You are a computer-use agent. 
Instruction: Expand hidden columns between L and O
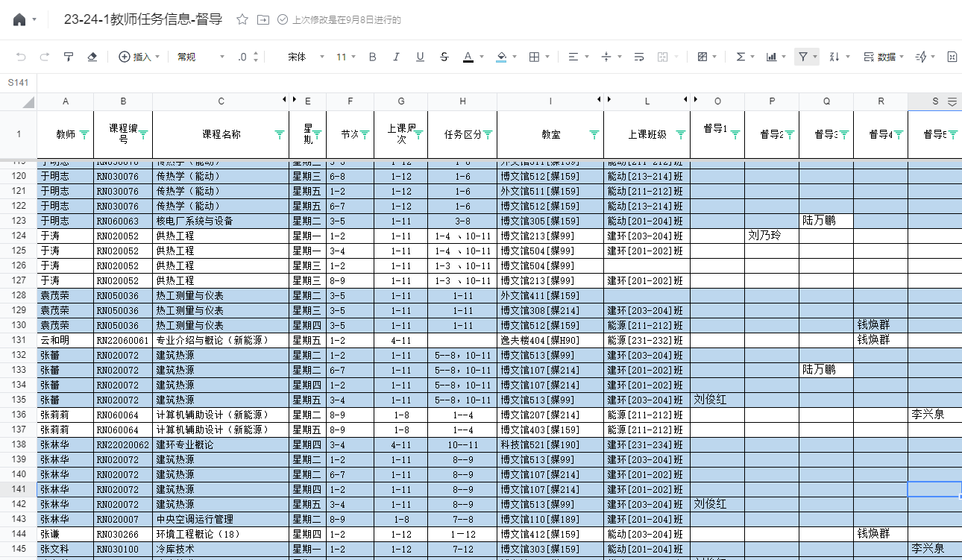(691, 100)
